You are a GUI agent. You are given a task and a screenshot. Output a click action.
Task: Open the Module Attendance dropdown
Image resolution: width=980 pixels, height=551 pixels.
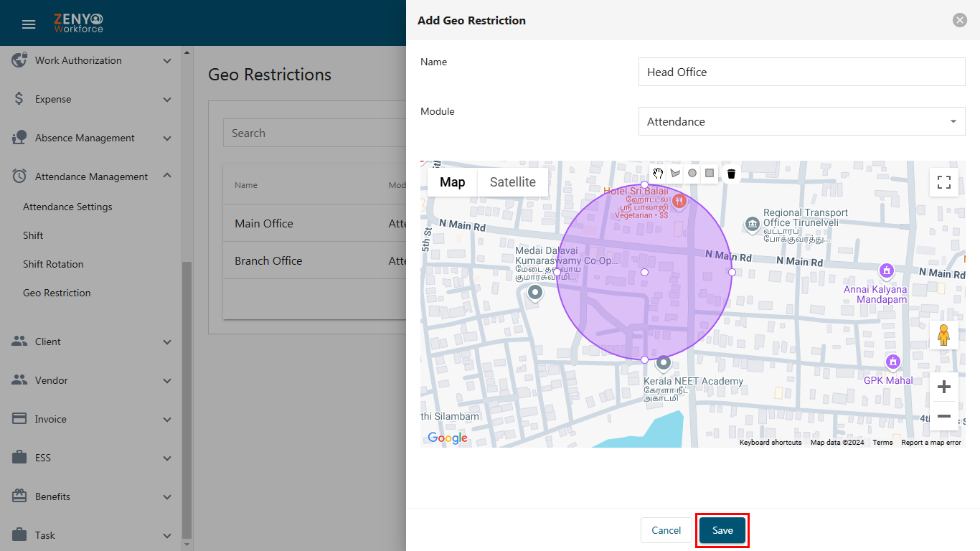[802, 121]
